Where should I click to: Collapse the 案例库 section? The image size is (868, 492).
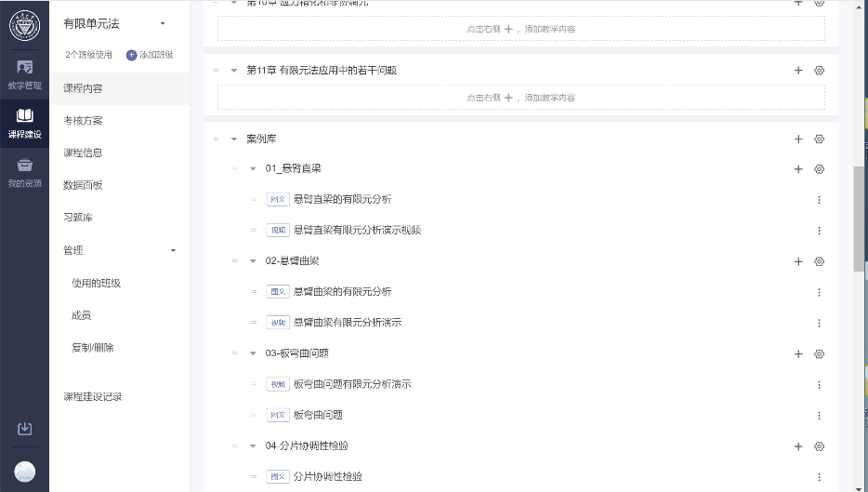(x=234, y=140)
